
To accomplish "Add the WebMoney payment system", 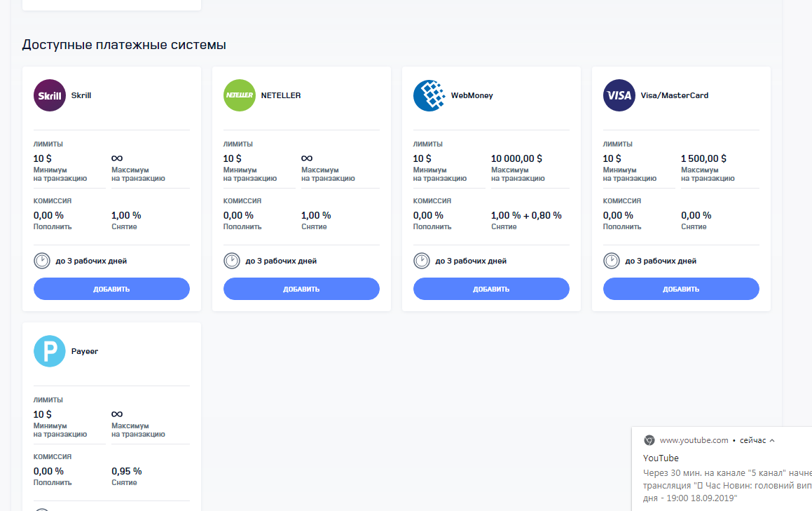I will pyautogui.click(x=491, y=289).
